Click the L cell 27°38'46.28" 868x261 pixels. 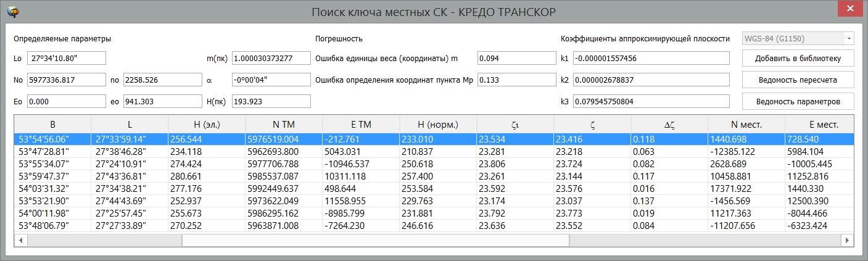tap(130, 151)
